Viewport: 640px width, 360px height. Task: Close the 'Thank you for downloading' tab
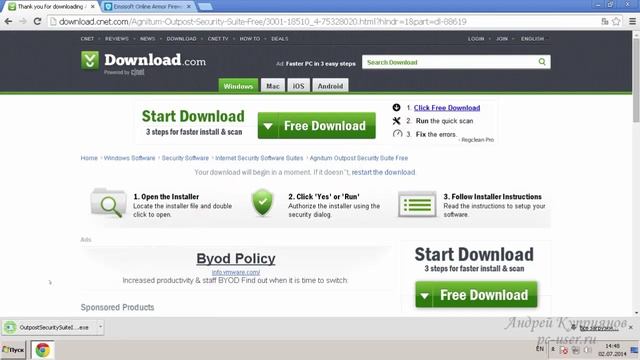[93, 7]
